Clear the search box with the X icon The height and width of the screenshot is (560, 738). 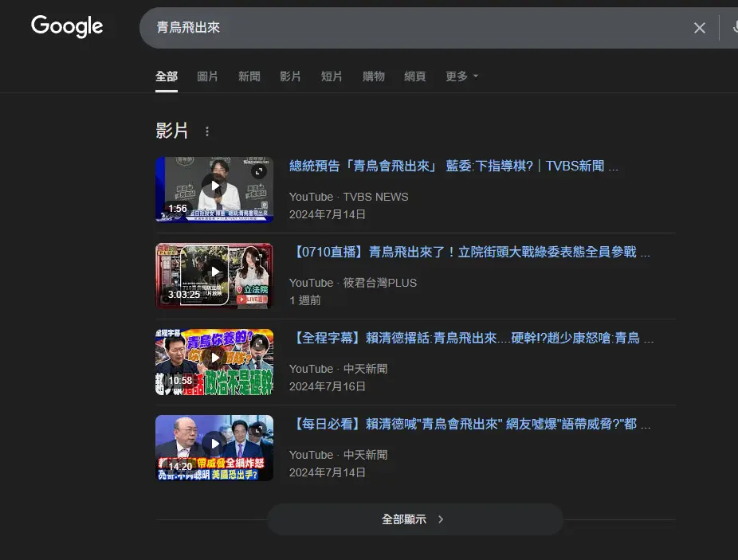click(700, 28)
